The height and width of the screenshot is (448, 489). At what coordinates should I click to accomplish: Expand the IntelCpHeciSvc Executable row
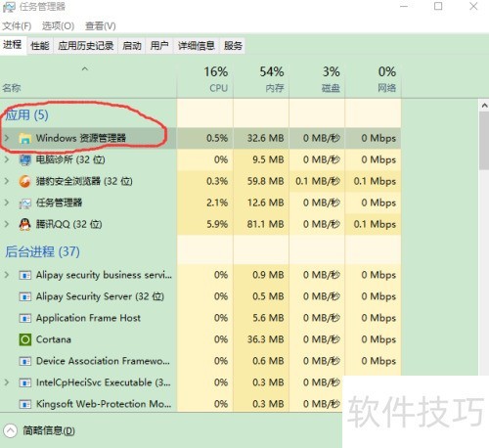tap(7, 382)
